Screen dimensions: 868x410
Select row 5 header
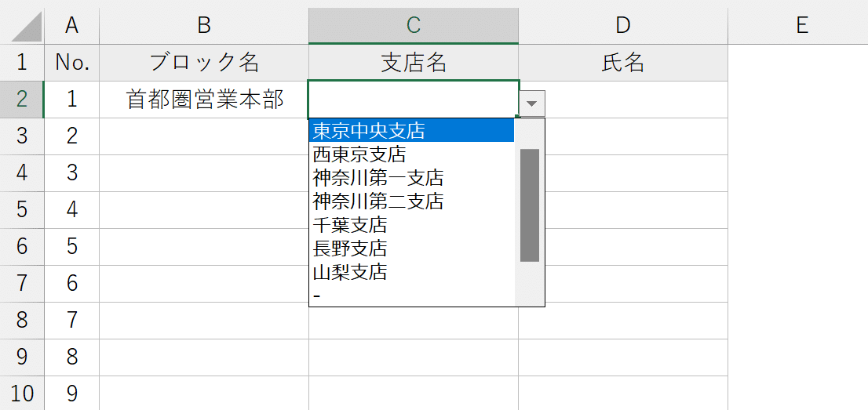(22, 209)
